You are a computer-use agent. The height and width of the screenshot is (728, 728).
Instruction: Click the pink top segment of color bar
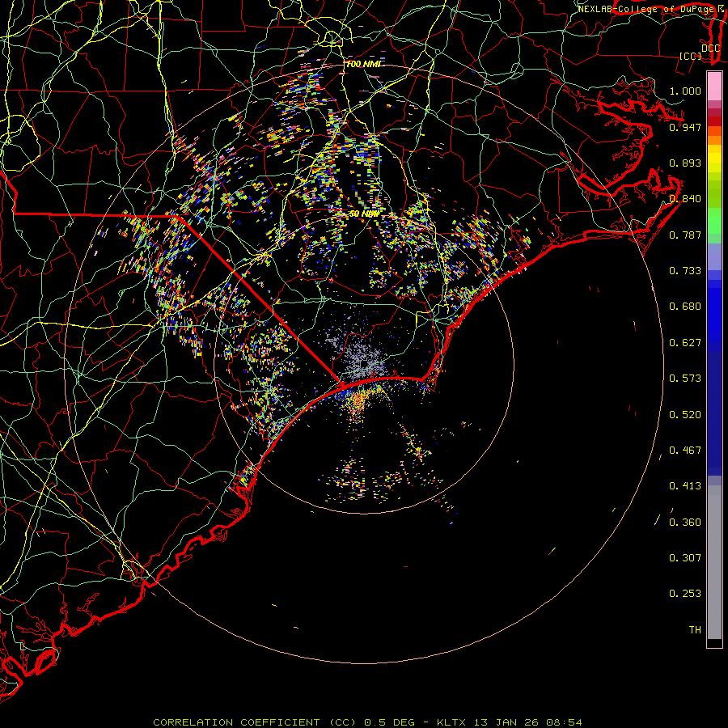click(714, 86)
